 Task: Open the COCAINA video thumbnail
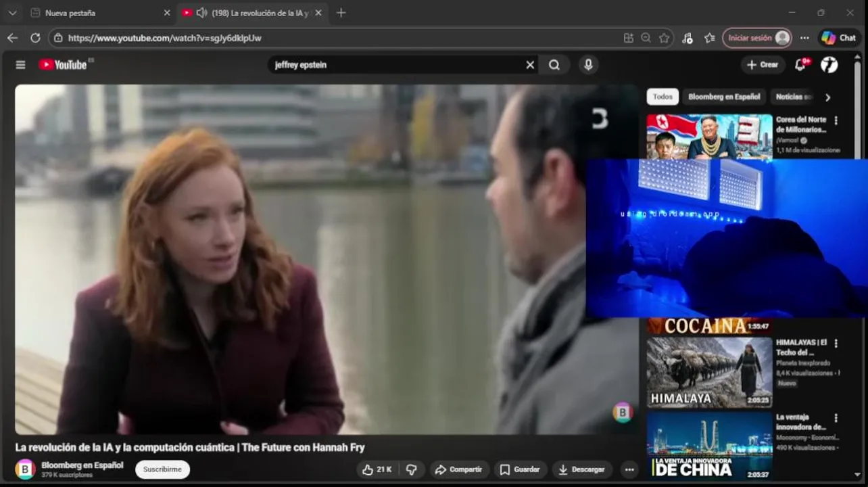click(709, 326)
